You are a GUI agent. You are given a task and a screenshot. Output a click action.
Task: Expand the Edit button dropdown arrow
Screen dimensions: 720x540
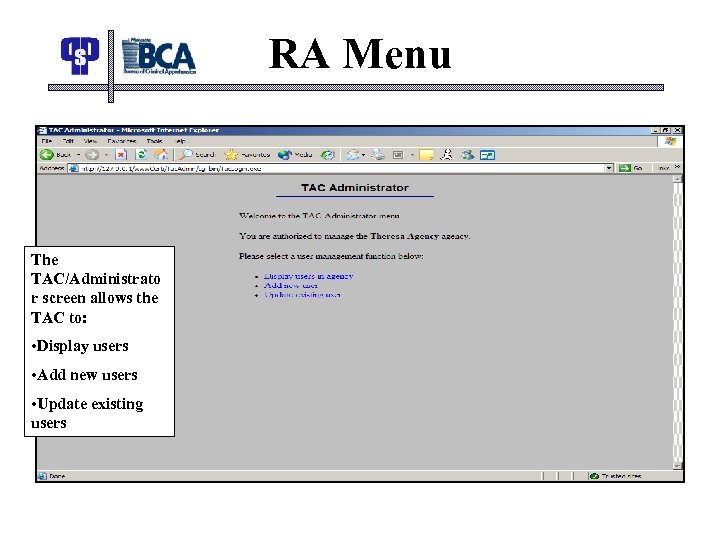[412, 155]
